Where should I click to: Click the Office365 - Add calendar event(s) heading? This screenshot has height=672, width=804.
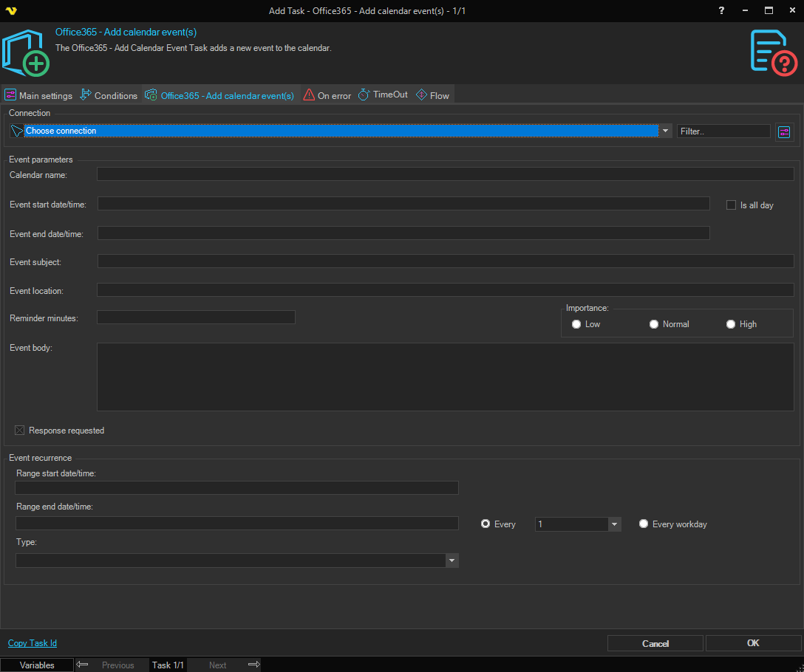point(126,32)
